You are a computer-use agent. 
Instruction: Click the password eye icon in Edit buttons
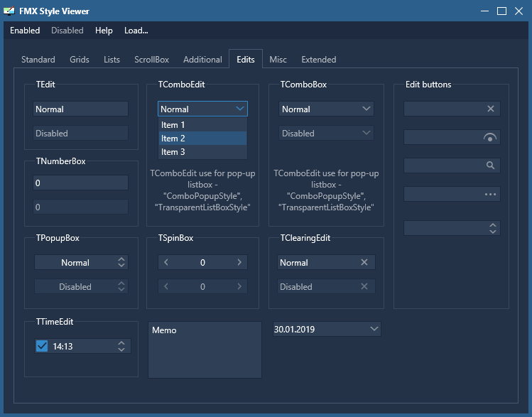490,137
